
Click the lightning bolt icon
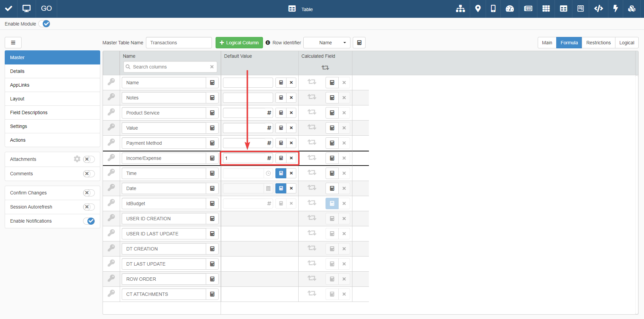tap(615, 9)
